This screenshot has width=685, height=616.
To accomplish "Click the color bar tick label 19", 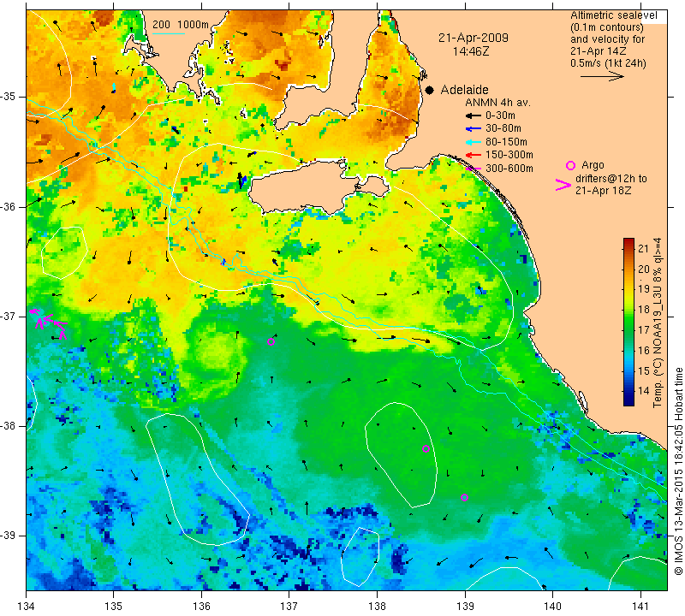I will click(x=644, y=289).
